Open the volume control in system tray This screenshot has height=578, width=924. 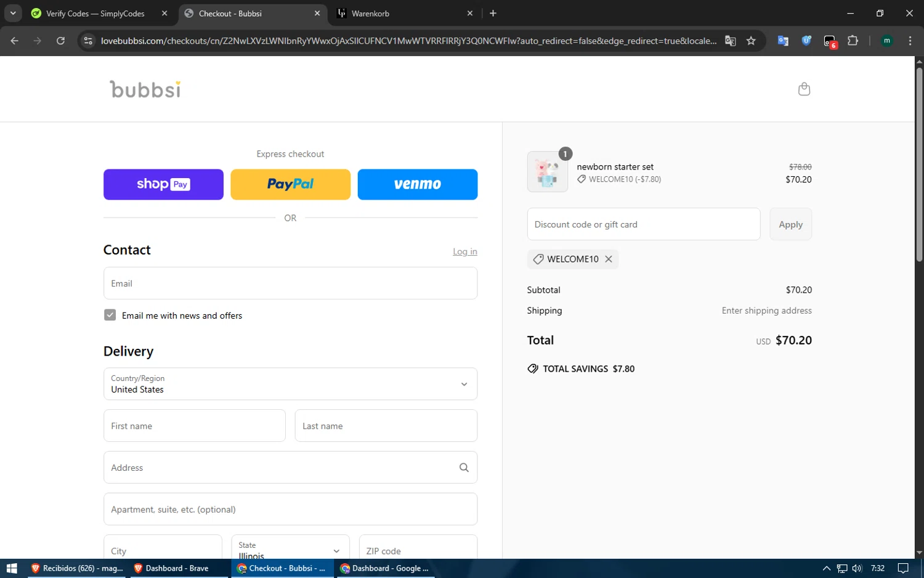tap(857, 568)
